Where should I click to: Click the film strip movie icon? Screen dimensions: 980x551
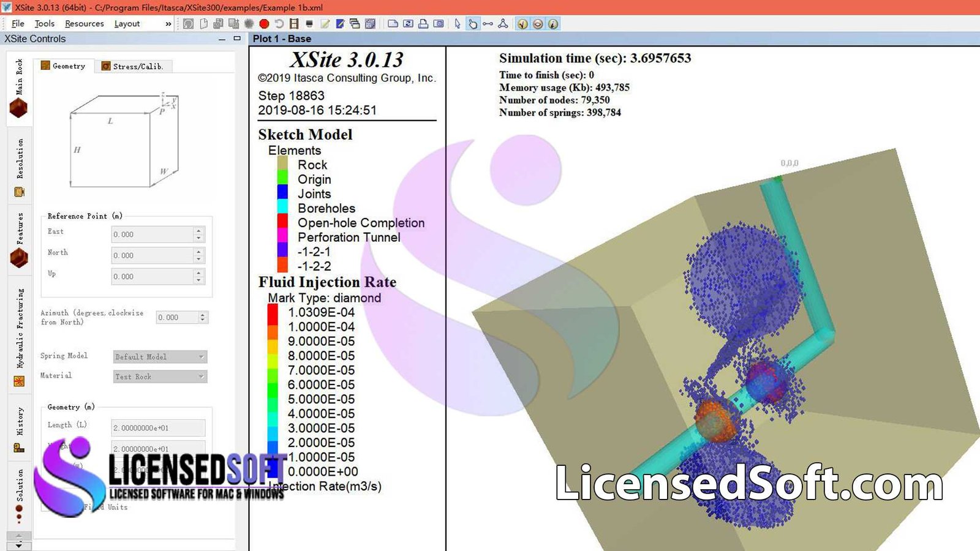tap(294, 24)
